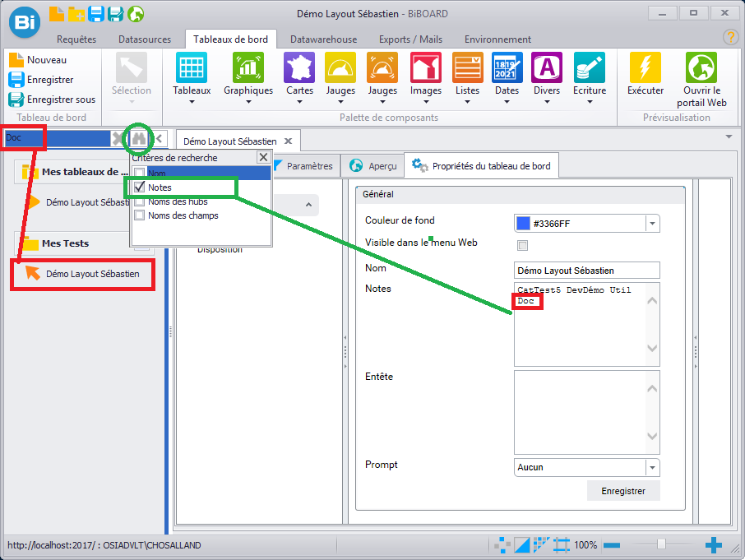Image resolution: width=745 pixels, height=560 pixels.
Task: Open the Images component palette
Action: pos(426,78)
